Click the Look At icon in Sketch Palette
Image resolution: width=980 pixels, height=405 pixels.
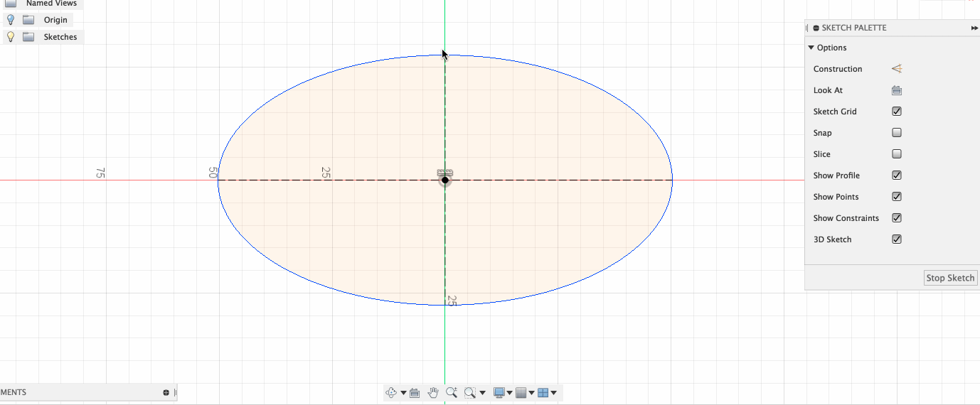(897, 90)
